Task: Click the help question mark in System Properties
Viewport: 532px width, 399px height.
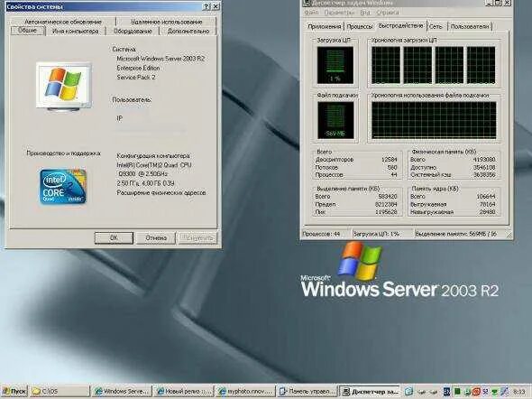Action: 206,6
